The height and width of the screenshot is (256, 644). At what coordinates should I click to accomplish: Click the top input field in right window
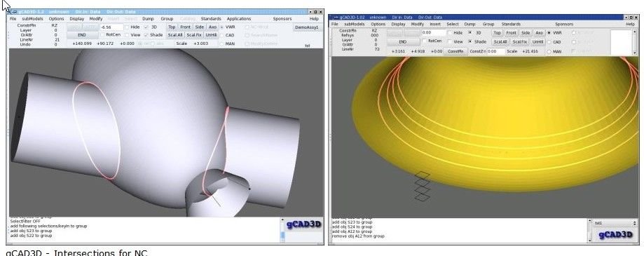tap(434, 32)
